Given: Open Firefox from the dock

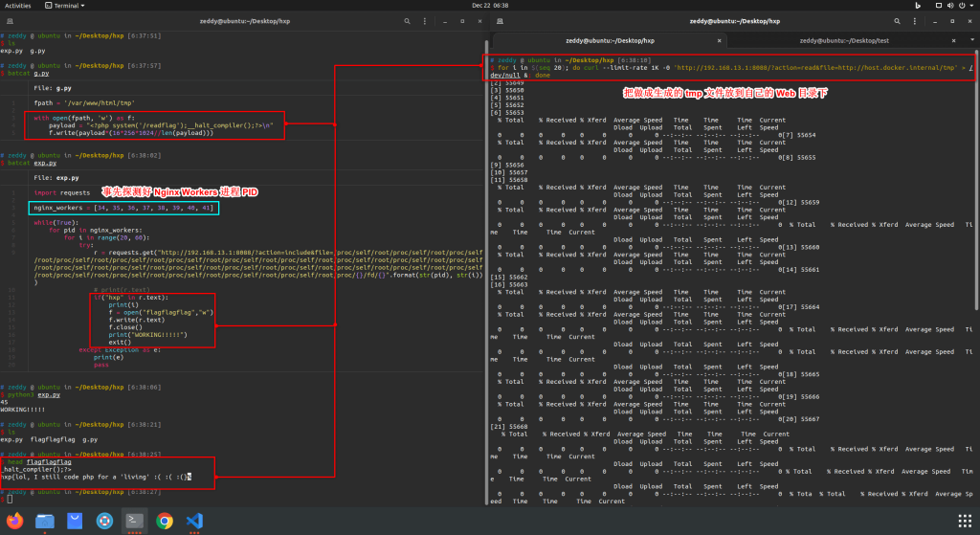Looking at the screenshot, I should [16, 521].
